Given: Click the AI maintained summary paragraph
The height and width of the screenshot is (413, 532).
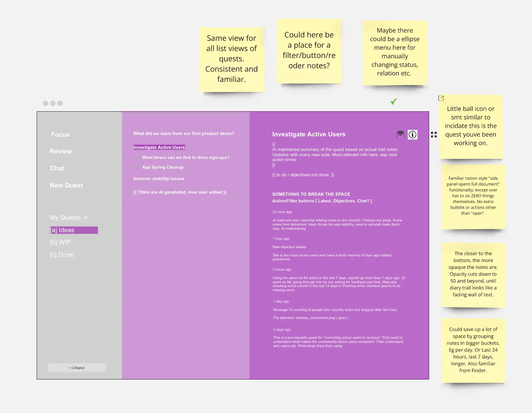Looking at the screenshot, I should click(x=335, y=155).
